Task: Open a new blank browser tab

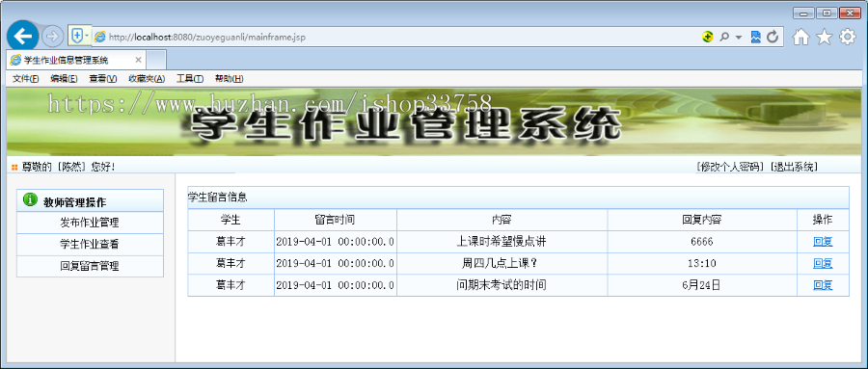Action: point(156,60)
